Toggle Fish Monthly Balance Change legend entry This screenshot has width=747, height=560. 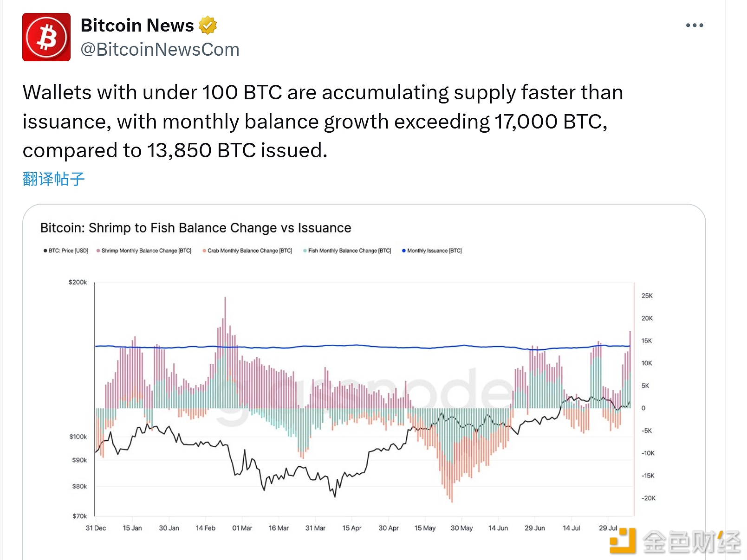point(347,251)
